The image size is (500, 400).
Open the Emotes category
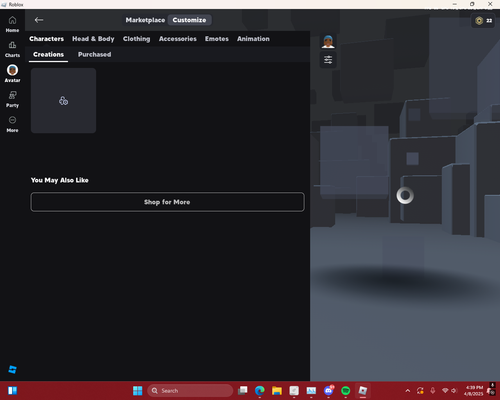pos(217,39)
